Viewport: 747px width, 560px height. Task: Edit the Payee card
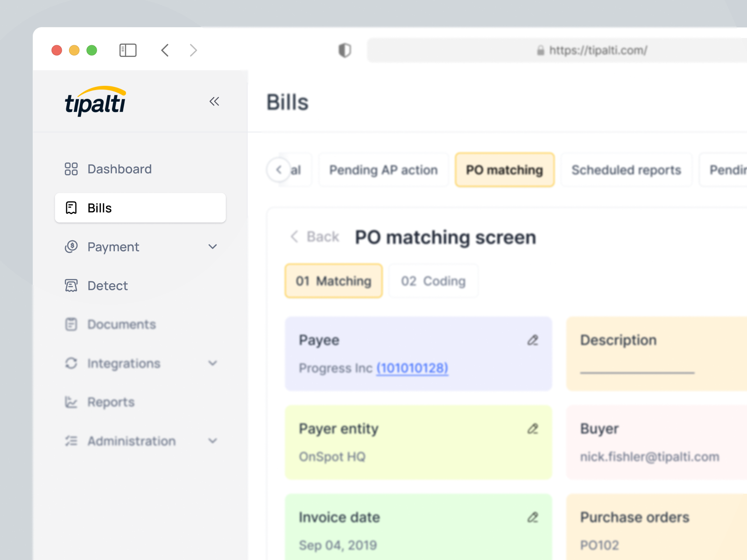[x=533, y=340]
